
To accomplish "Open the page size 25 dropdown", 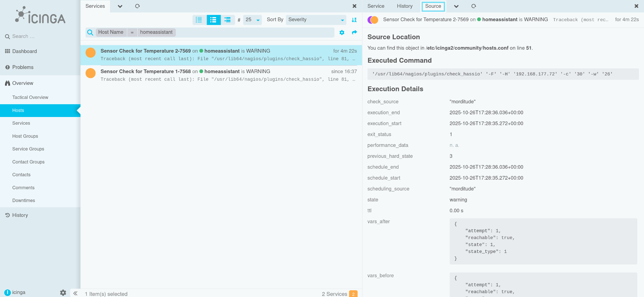I will click(x=252, y=20).
